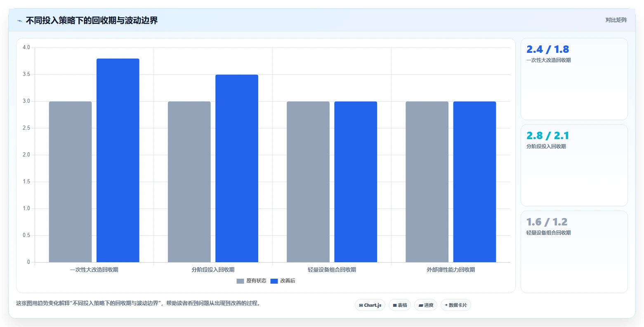644x327 pixels.
Task: Click the blue bar for 一次性大改造回收期
Action: click(118, 160)
